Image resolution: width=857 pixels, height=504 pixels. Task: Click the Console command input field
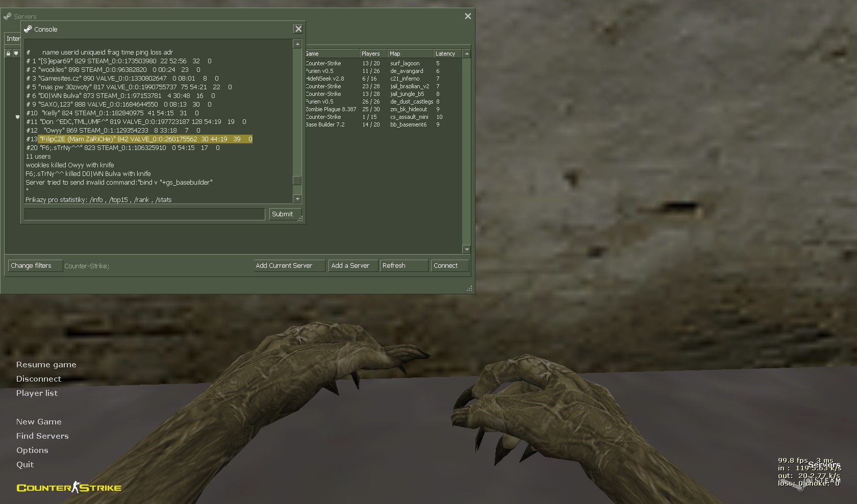coord(144,214)
